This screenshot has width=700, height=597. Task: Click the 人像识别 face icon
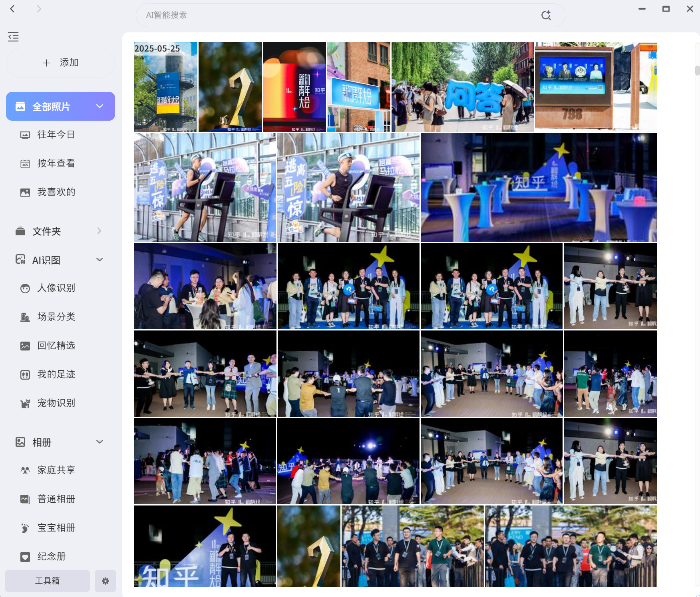(x=25, y=289)
